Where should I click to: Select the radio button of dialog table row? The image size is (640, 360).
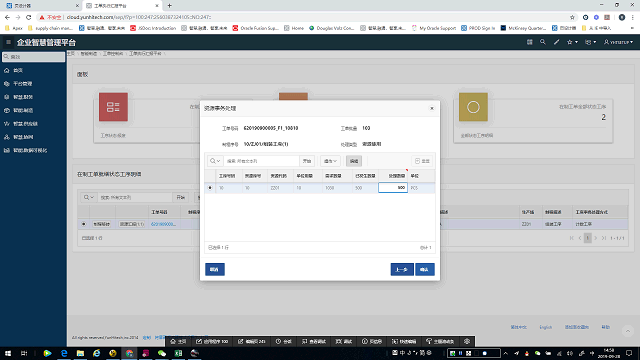(210, 188)
